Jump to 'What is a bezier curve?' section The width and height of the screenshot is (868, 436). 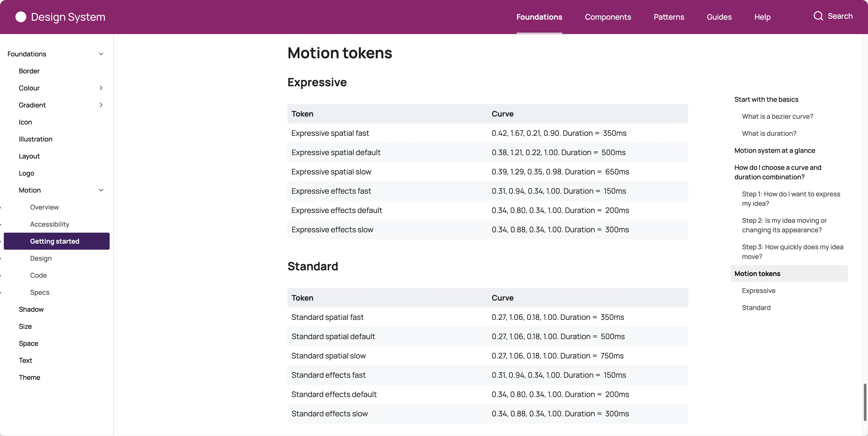777,116
